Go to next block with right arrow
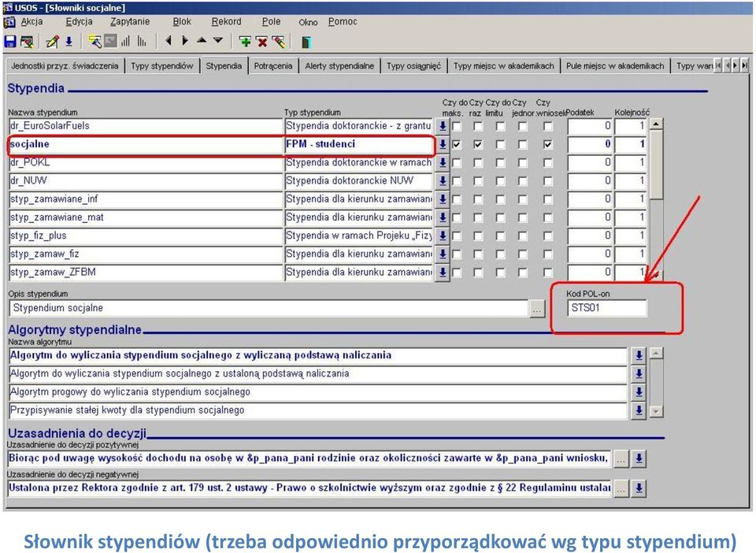The width and height of the screenshot is (756, 553). pos(184,41)
